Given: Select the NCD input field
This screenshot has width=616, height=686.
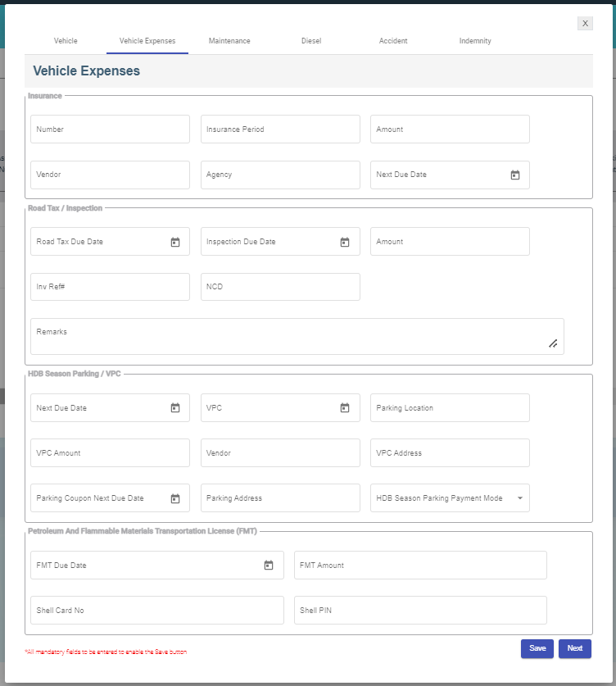Looking at the screenshot, I should (280, 287).
